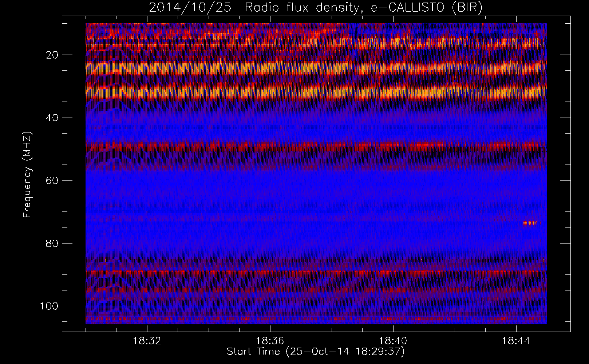This screenshot has height=364, width=589.
Task: Click the 'Frequency (MHZ)' axis label
Action: point(28,175)
